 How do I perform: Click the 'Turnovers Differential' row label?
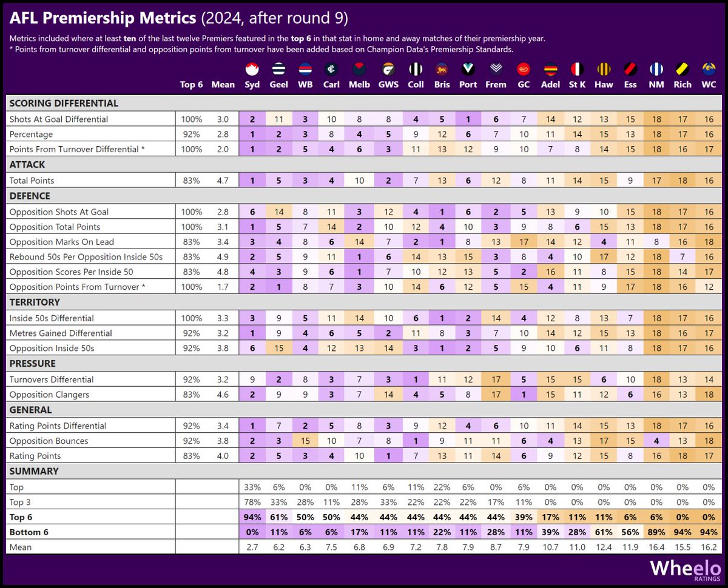point(52,379)
